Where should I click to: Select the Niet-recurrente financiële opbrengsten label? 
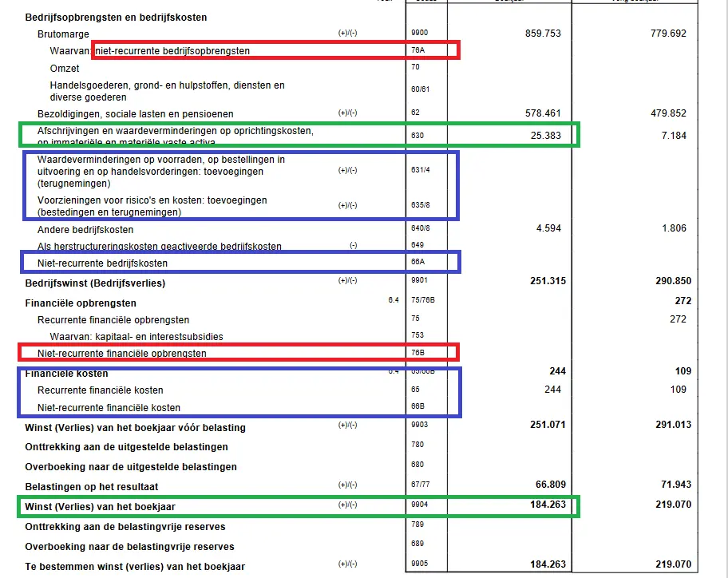click(x=122, y=353)
